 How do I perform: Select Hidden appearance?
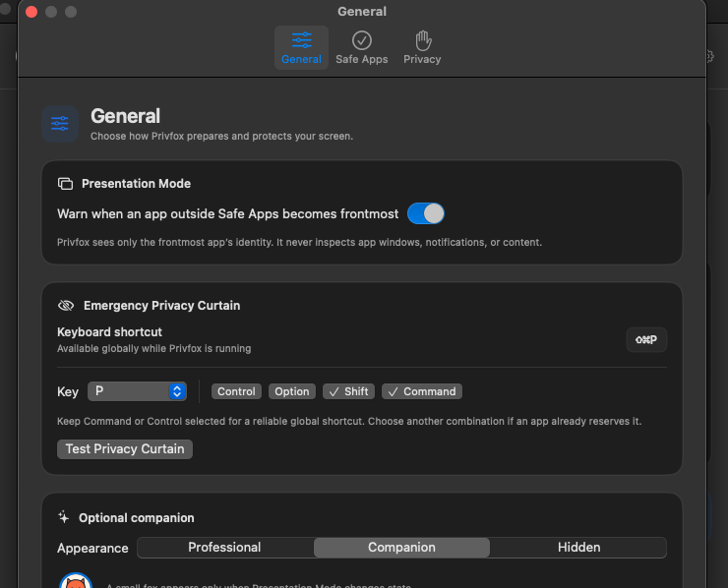(579, 547)
